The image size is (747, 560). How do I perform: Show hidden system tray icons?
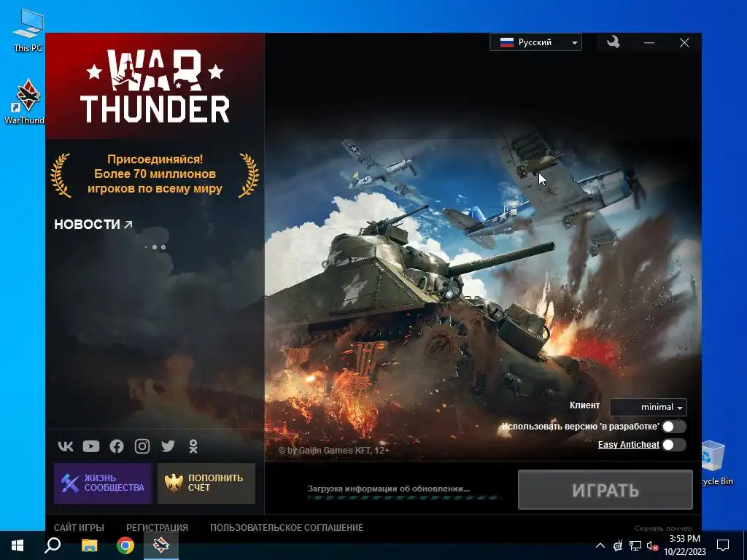[600, 545]
